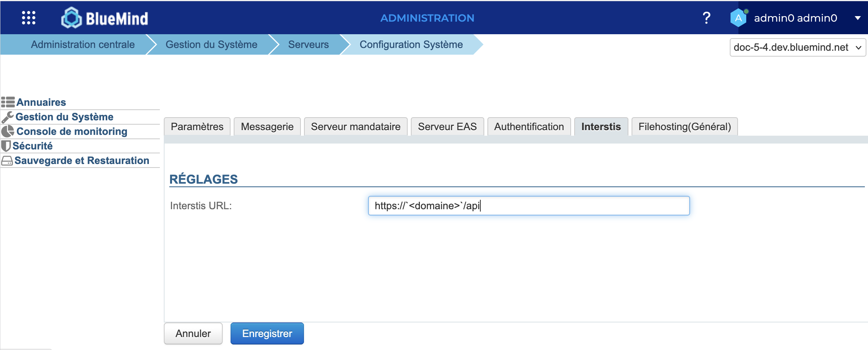868x350 pixels.
Task: Open the Serveur mandataire tab
Action: tap(355, 127)
